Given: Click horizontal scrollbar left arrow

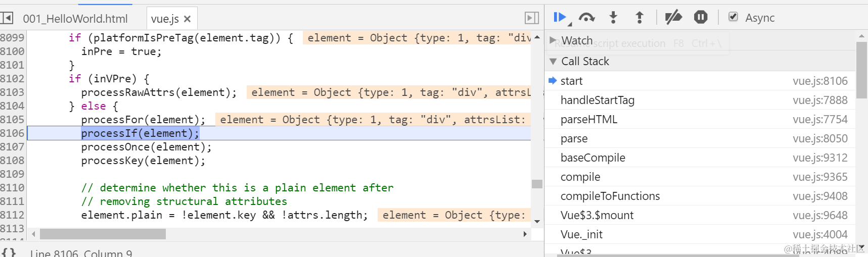Looking at the screenshot, I should click(x=33, y=234).
